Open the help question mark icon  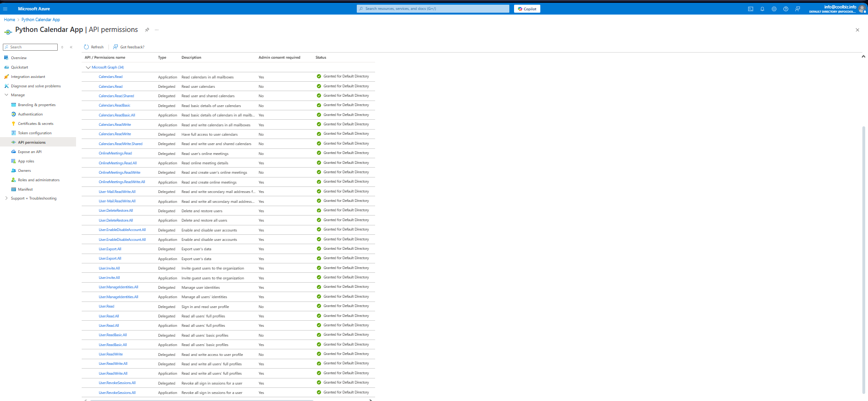pyautogui.click(x=786, y=9)
